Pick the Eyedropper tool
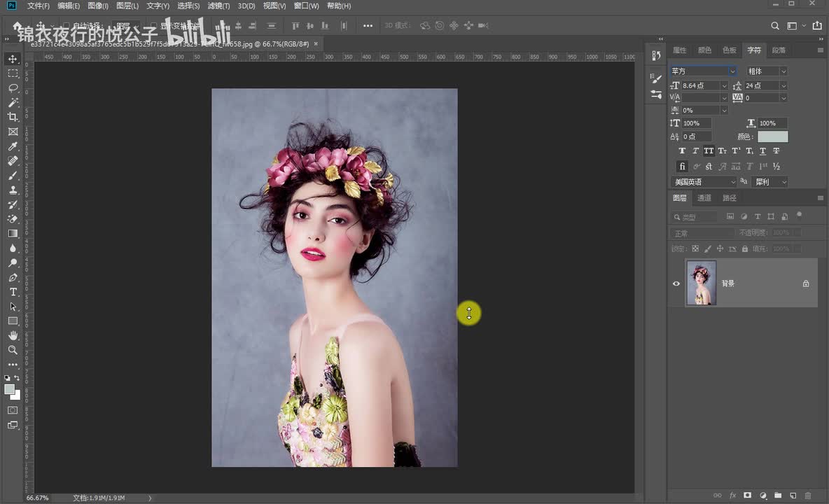 [x=13, y=146]
